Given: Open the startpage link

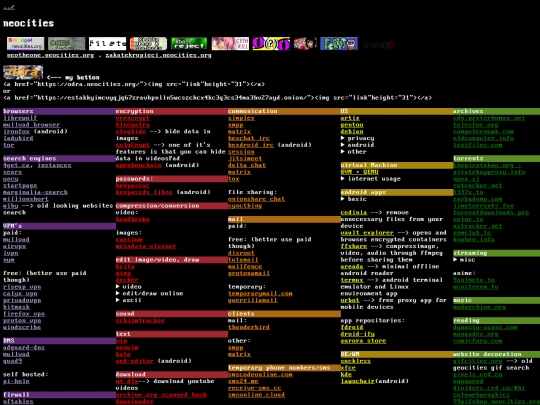Looking at the screenshot, I should pyautogui.click(x=20, y=186).
